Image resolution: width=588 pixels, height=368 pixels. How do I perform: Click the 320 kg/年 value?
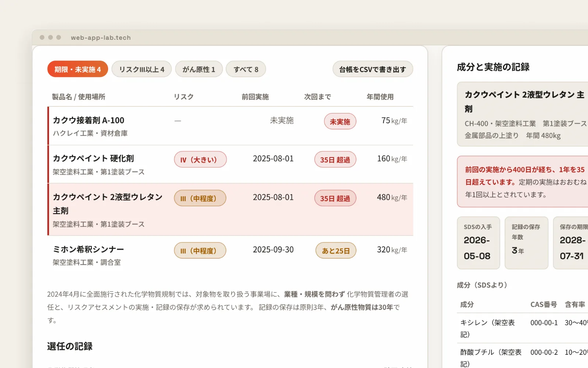[392, 250]
